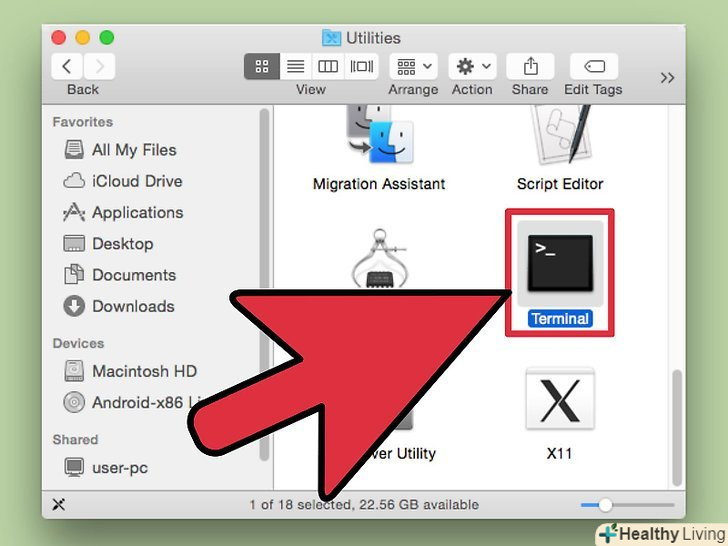Viewport: 728px width, 546px height.
Task: Minimize the Utilities window
Action: coord(83,38)
